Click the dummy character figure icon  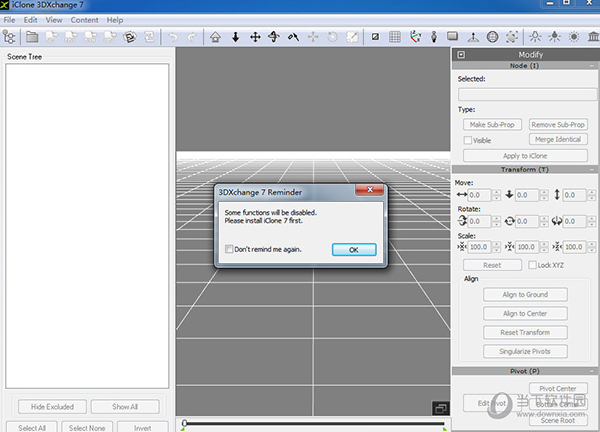434,37
